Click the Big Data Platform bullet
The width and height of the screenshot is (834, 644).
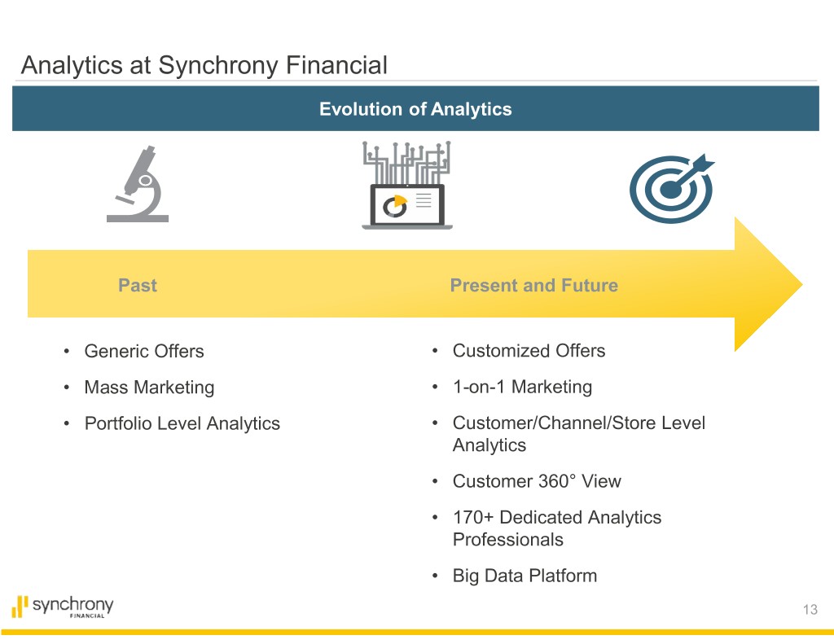[525, 576]
